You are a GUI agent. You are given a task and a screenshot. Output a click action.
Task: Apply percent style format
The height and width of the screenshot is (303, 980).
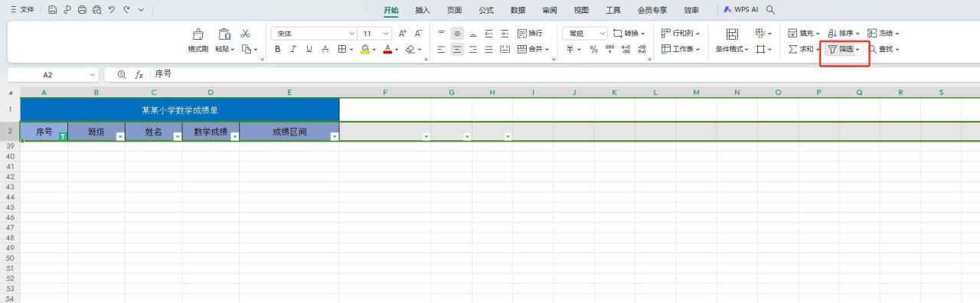[x=593, y=49]
